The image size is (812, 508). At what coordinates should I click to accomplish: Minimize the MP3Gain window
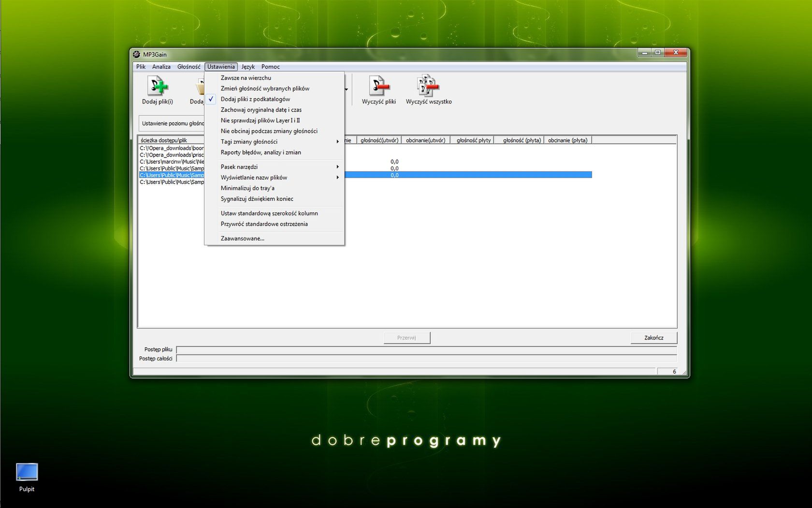pos(644,52)
